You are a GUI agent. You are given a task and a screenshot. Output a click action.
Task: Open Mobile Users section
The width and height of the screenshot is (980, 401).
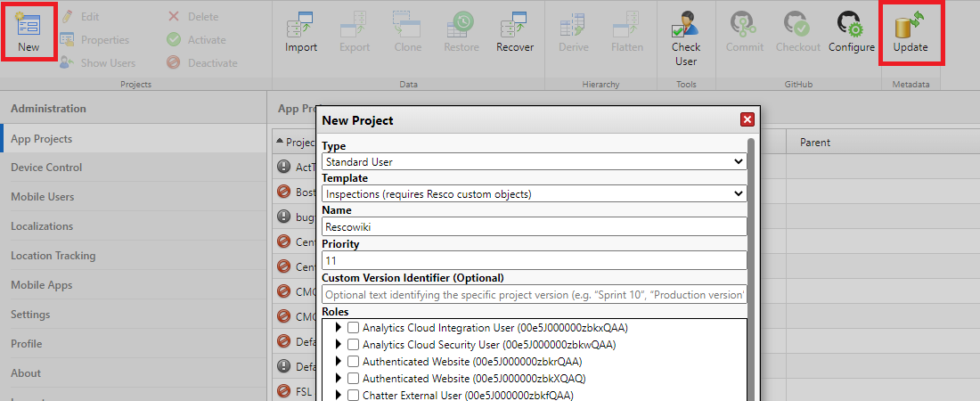(134, 196)
